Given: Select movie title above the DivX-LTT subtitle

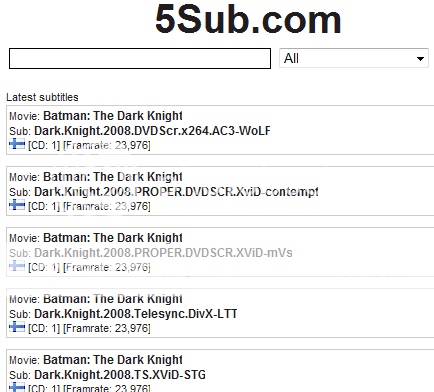Looking at the screenshot, I should (113, 299).
